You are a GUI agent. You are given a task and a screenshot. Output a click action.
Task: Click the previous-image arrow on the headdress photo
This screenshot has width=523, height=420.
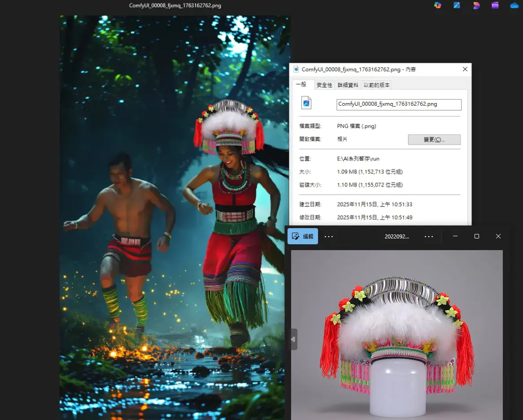[294, 339]
